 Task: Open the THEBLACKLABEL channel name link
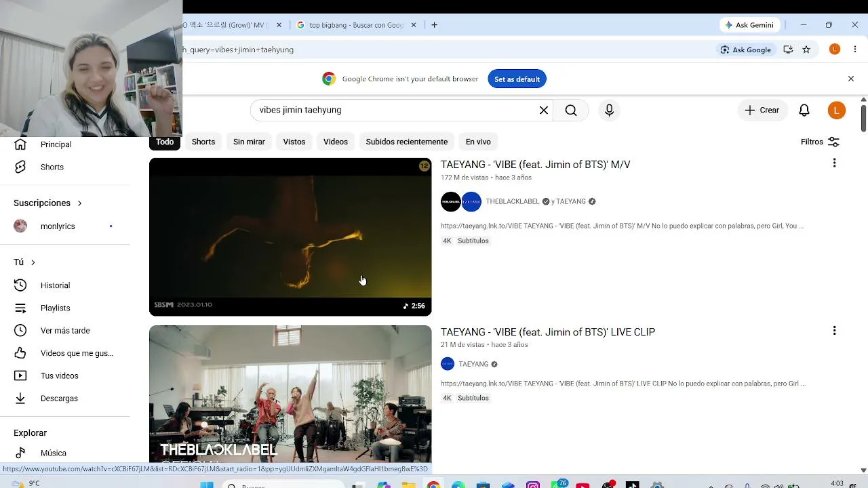pos(513,201)
